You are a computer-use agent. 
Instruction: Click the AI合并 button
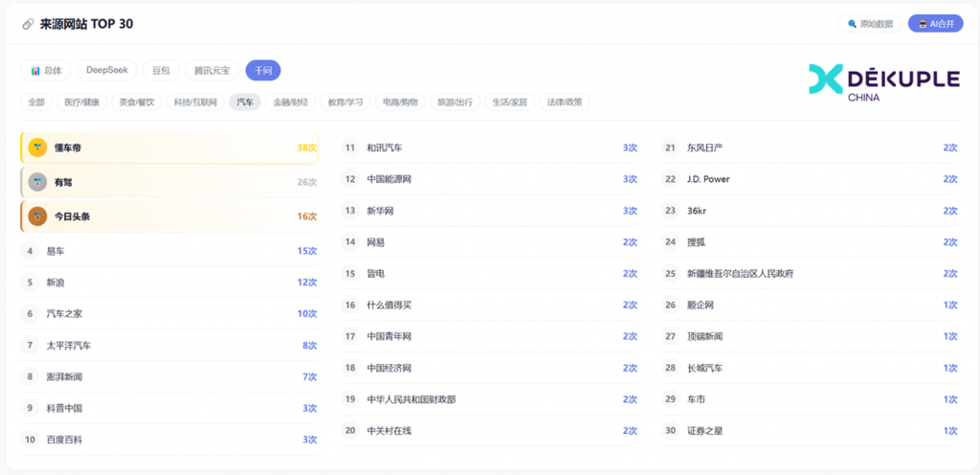click(936, 24)
